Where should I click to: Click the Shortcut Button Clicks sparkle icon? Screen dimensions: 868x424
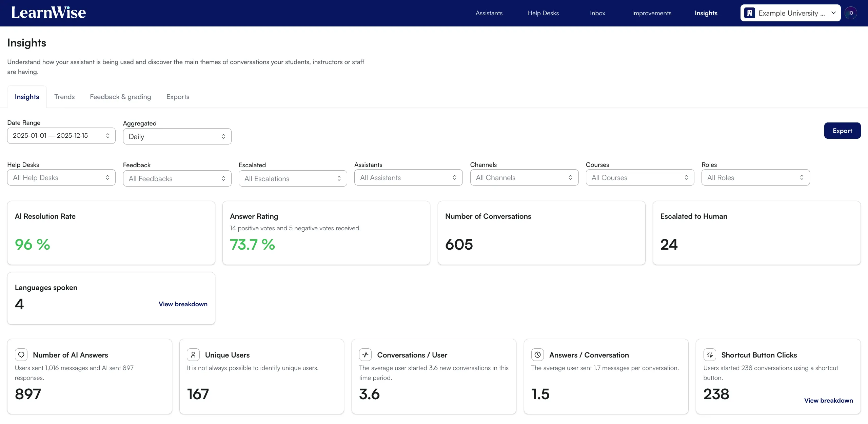coord(710,355)
